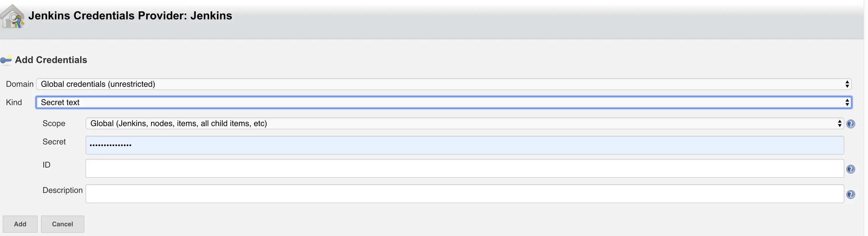This screenshot has height=236, width=868.
Task: Click into the empty ID input field
Action: (464, 168)
